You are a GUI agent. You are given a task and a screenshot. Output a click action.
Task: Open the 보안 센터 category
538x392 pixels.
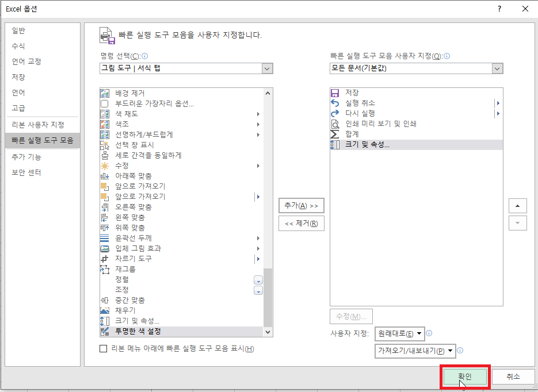point(43,172)
